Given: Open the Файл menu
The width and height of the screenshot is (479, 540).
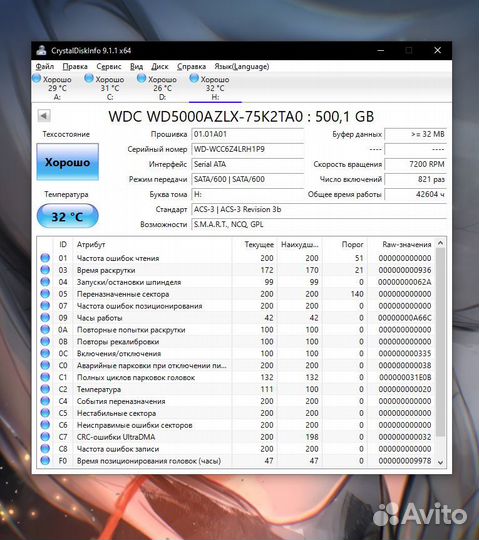Looking at the screenshot, I should (45, 66).
